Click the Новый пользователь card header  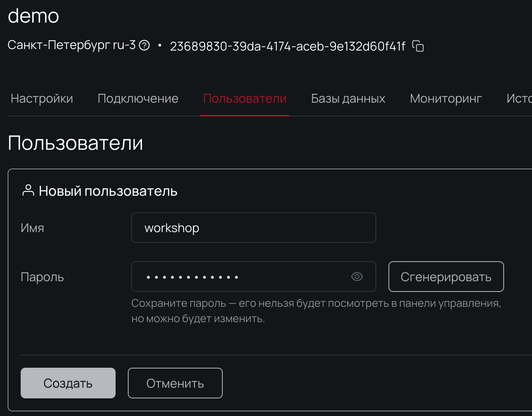(108, 190)
